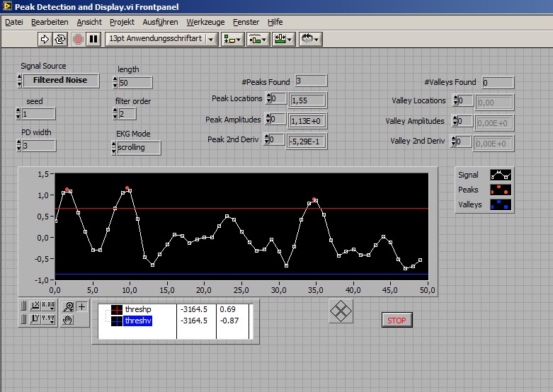Click the PD width stepper arrows
This screenshot has width=553, height=392.
[x=18, y=146]
